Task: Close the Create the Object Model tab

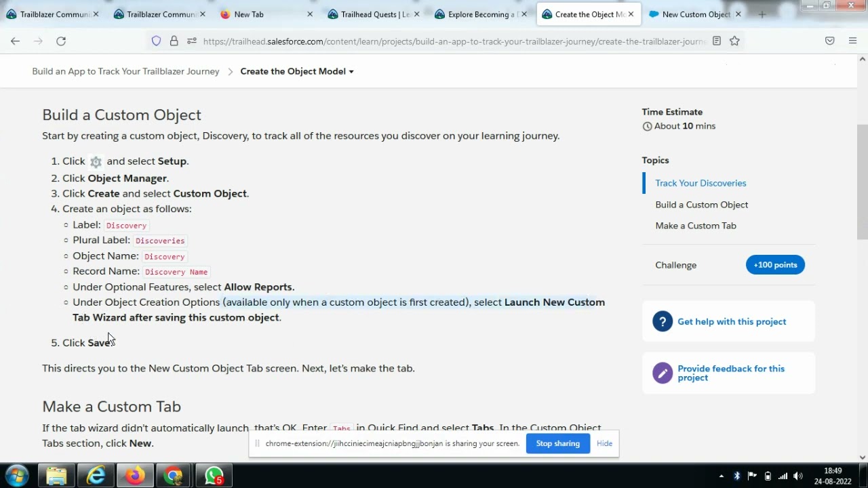Action: (631, 14)
